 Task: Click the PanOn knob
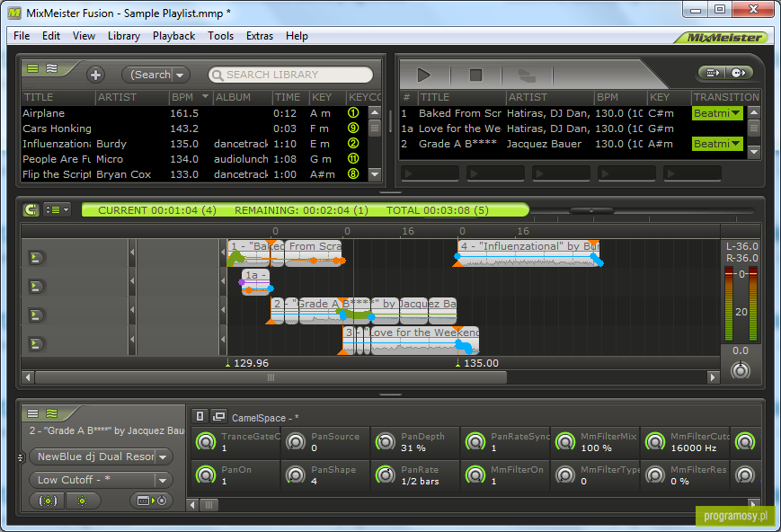pyautogui.click(x=206, y=475)
